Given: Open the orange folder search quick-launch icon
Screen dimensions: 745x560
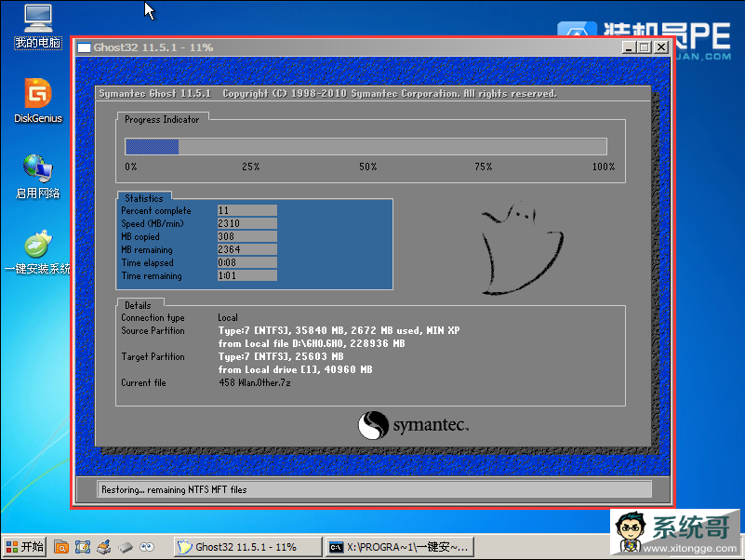Looking at the screenshot, I should tap(61, 547).
